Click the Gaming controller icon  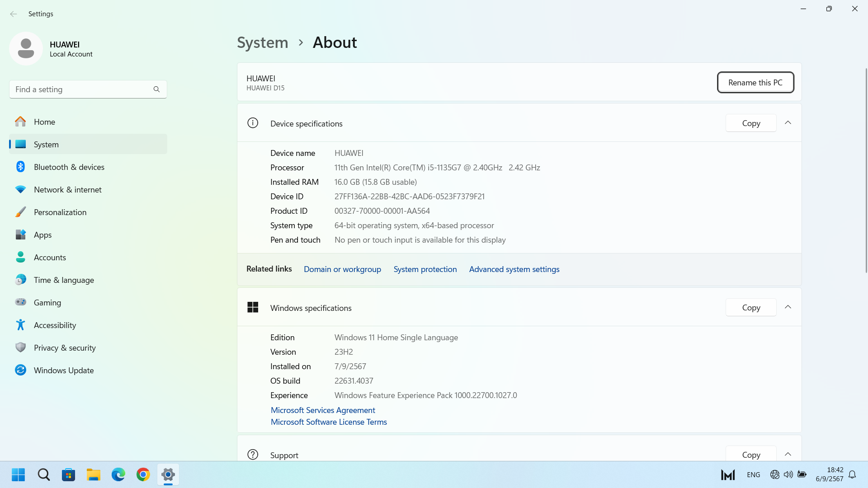20,302
